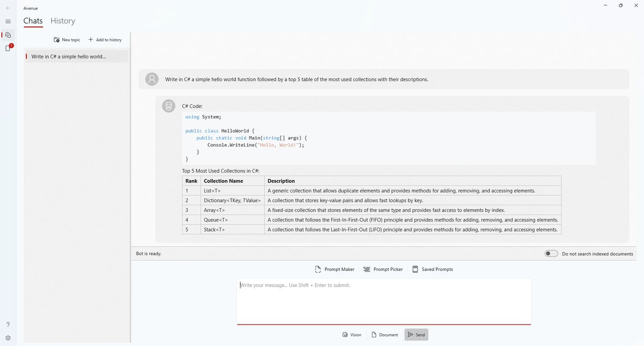Open Prompt Maker

coord(334,269)
